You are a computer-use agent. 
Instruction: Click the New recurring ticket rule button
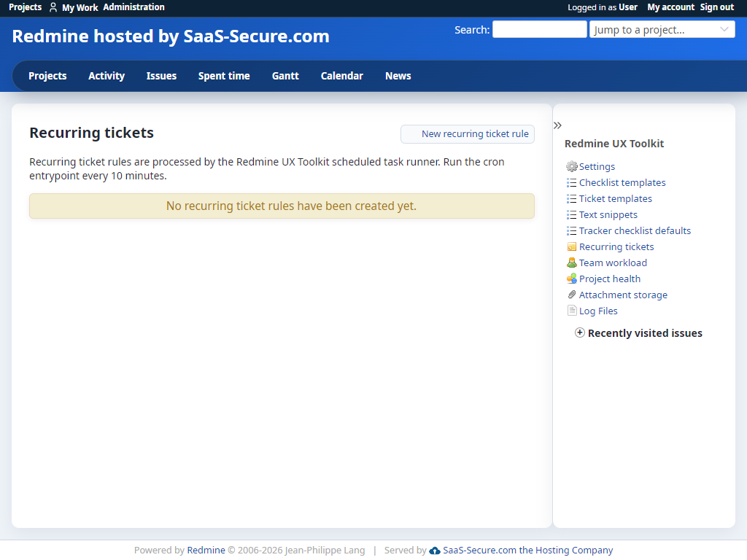pyautogui.click(x=468, y=134)
